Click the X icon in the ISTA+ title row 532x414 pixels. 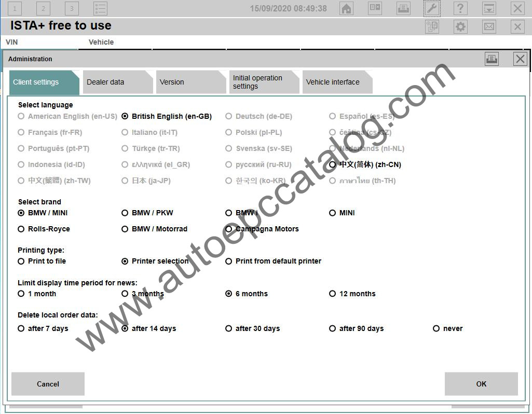518,26
